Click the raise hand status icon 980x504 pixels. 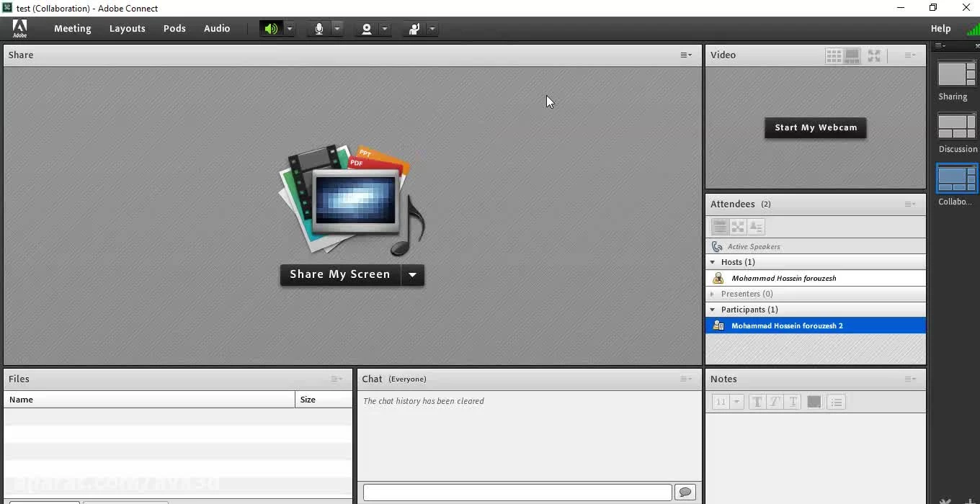coord(414,29)
